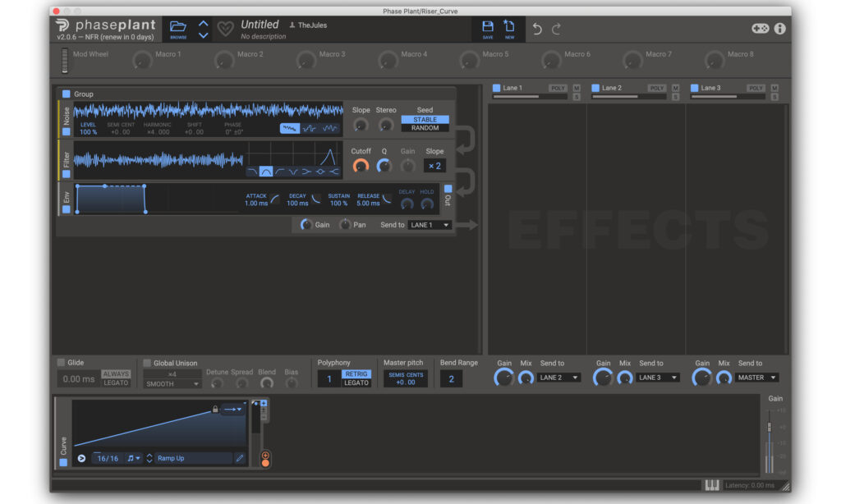
Task: Open the curve rate note-sync dropdown
Action: click(134, 458)
